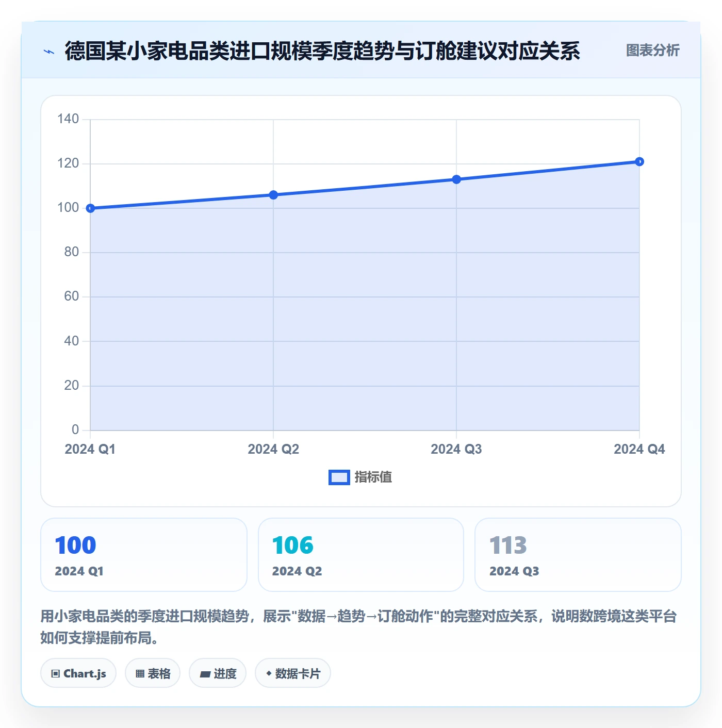
Task: Click the 113 value in the Q3 card
Action: tap(508, 545)
